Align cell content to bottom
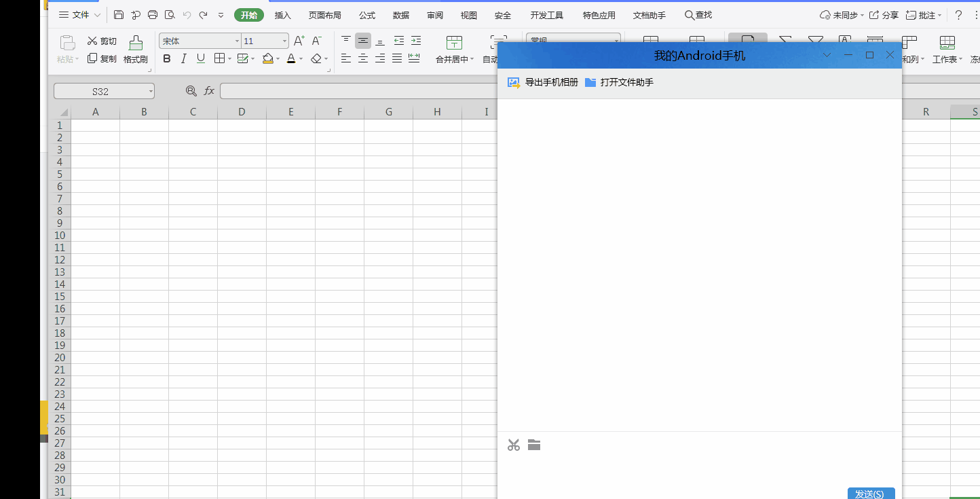The width and height of the screenshot is (980, 499). (380, 41)
